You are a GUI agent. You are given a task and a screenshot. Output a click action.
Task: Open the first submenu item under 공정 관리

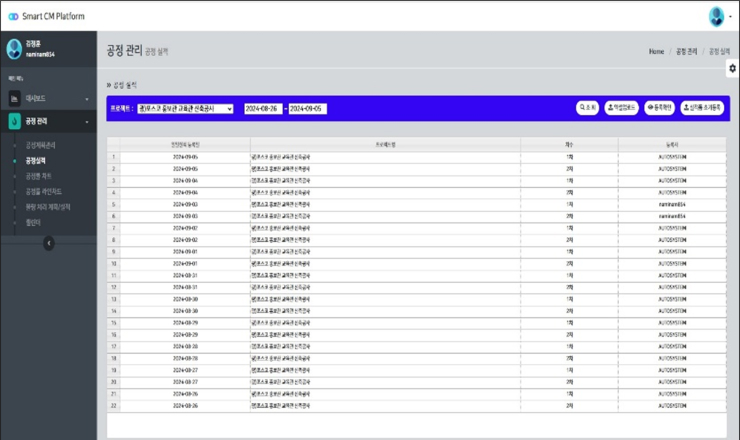[41, 145]
